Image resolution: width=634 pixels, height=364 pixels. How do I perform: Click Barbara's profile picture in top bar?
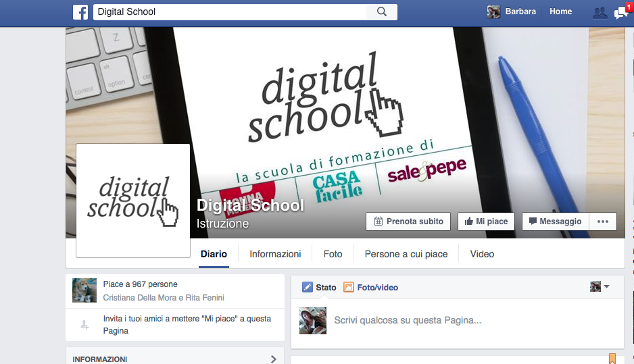pos(494,12)
